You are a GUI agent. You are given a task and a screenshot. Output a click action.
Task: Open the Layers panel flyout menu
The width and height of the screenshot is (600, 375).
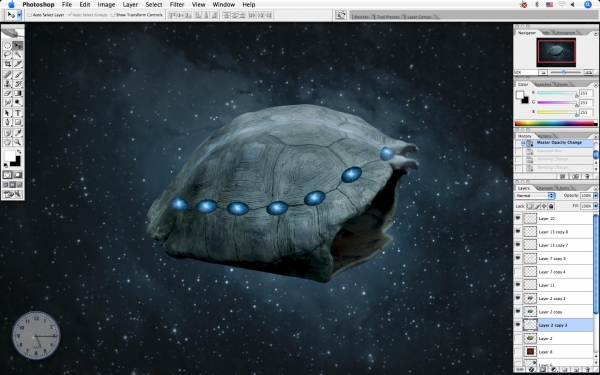[596, 189]
